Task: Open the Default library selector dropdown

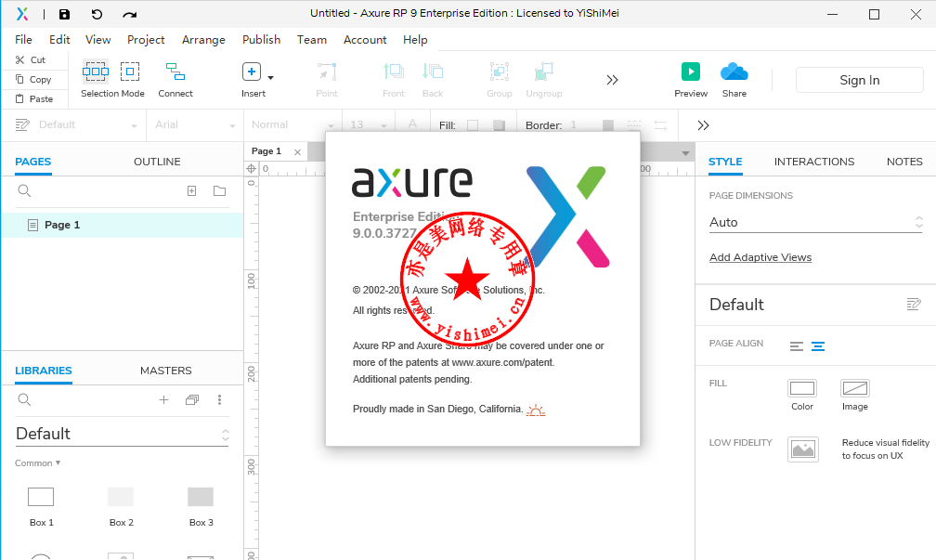Action: coord(122,434)
